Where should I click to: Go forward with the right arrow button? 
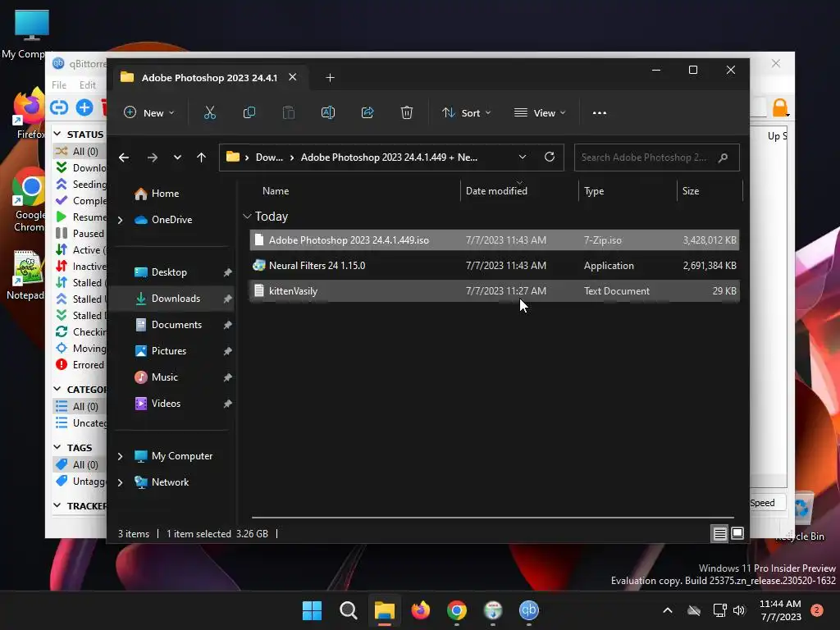pyautogui.click(x=152, y=157)
